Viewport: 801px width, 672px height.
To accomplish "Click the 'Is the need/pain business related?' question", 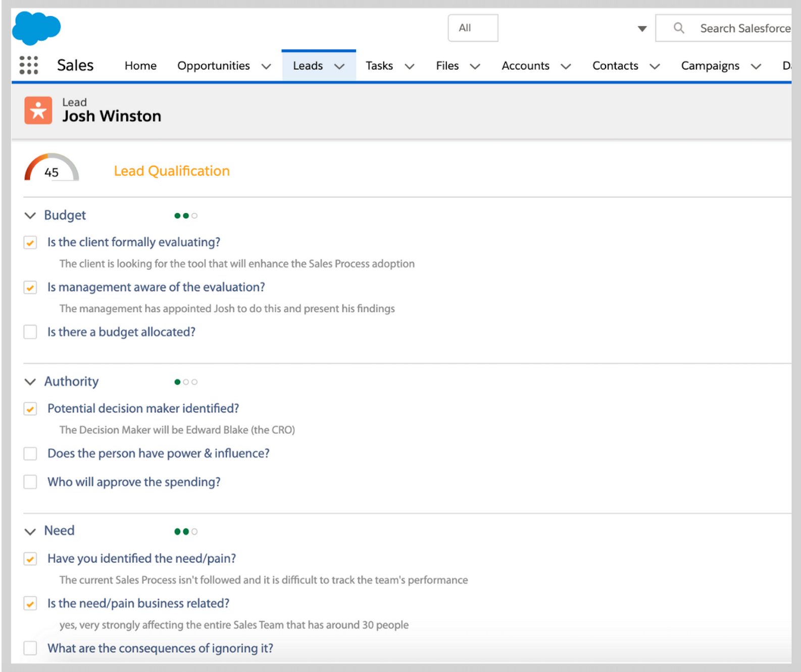I will (138, 603).
